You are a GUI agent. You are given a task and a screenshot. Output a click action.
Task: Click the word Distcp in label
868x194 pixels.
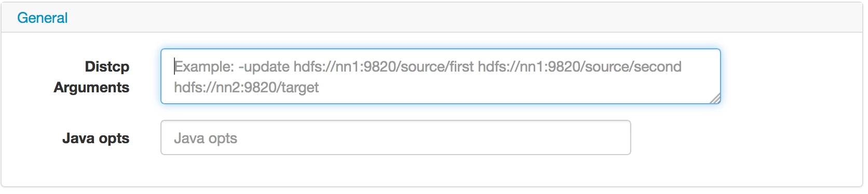107,66
